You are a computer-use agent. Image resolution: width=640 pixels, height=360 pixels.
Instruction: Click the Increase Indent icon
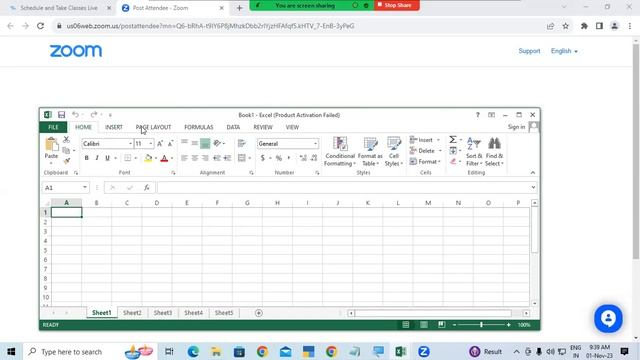point(227,158)
